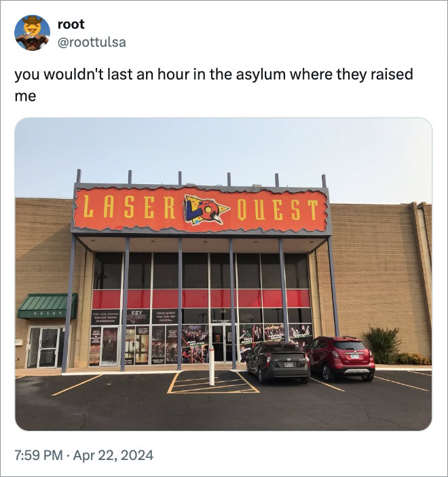
Task: Click the yellow hatched no-parking markings
Action: 212,382
